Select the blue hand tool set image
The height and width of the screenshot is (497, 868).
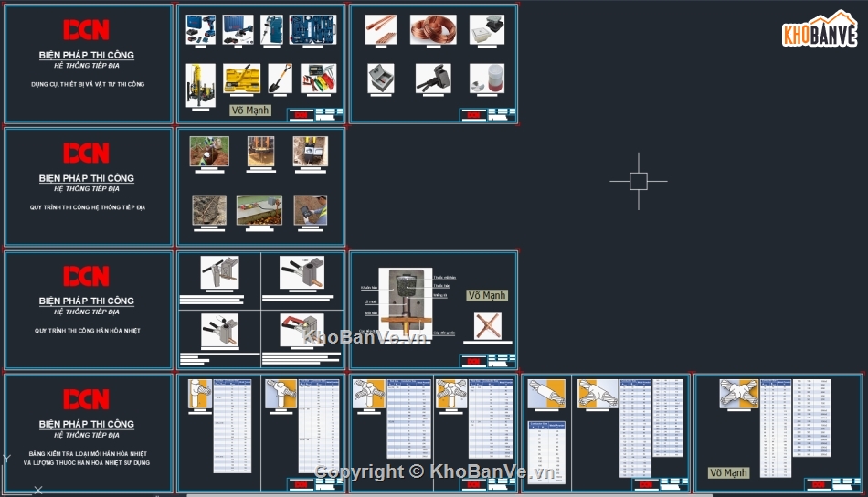pyautogui.click(x=312, y=29)
